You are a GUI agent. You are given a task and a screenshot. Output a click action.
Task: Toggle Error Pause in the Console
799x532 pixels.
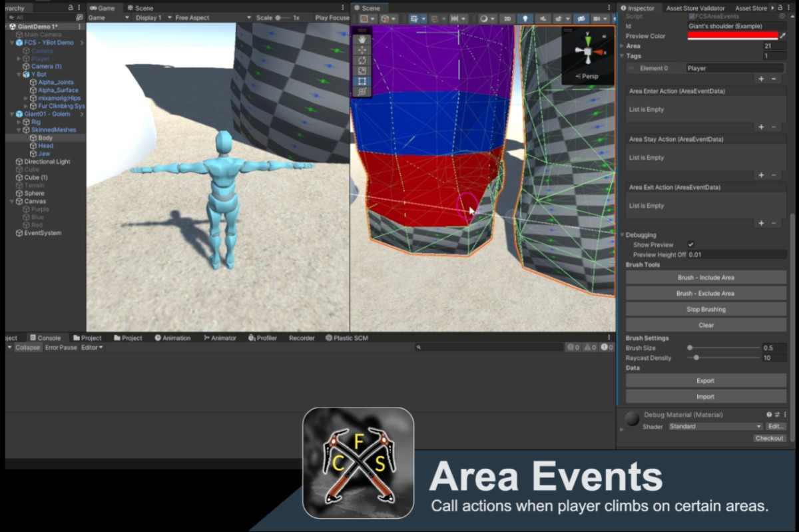61,348
